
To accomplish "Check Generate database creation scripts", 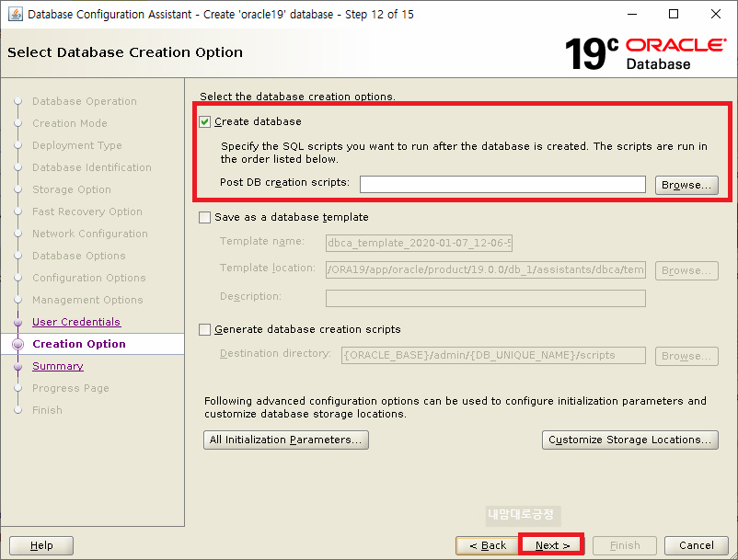I will pos(204,329).
